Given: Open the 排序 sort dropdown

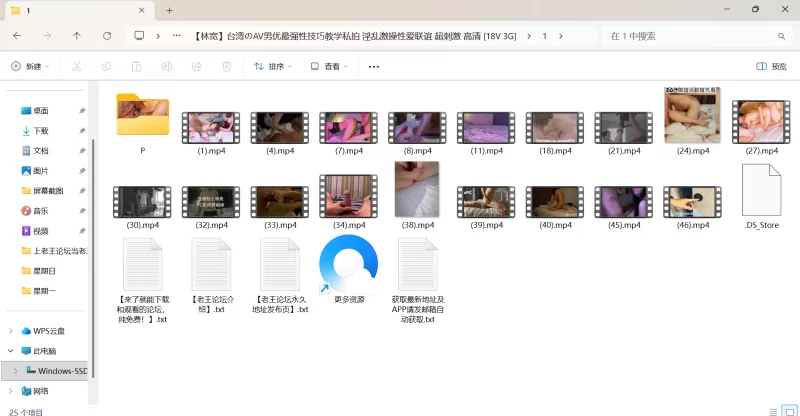Looking at the screenshot, I should 272,67.
